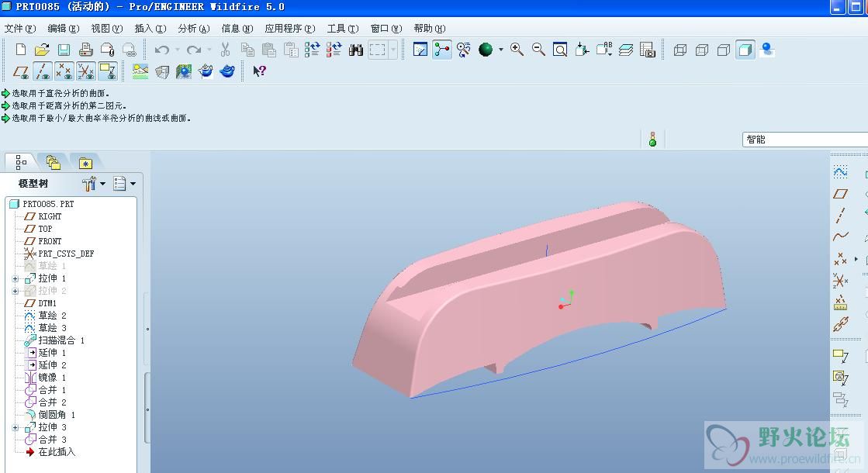Open the Layers icon in toolbar
The width and height of the screenshot is (868, 473).
pos(625,50)
